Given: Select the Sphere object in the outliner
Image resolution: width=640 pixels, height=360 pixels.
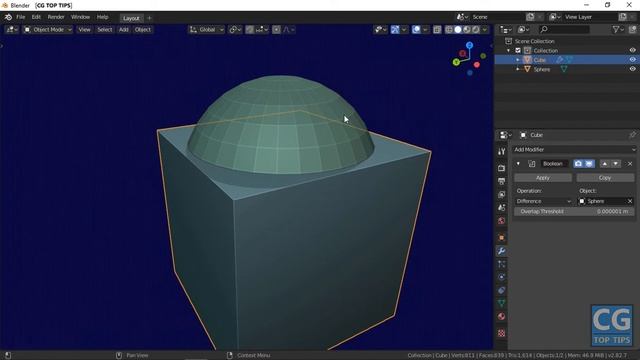Looking at the screenshot, I should (x=542, y=69).
